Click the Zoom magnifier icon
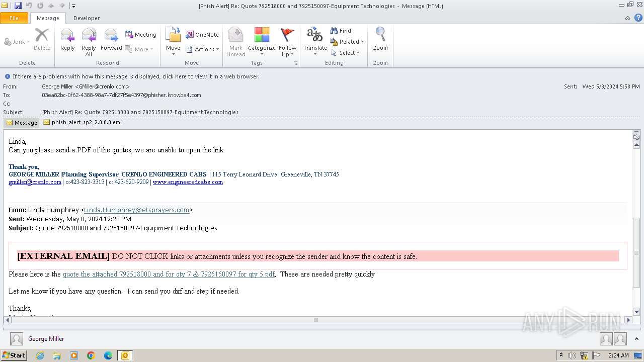644x362 pixels. 380,40
